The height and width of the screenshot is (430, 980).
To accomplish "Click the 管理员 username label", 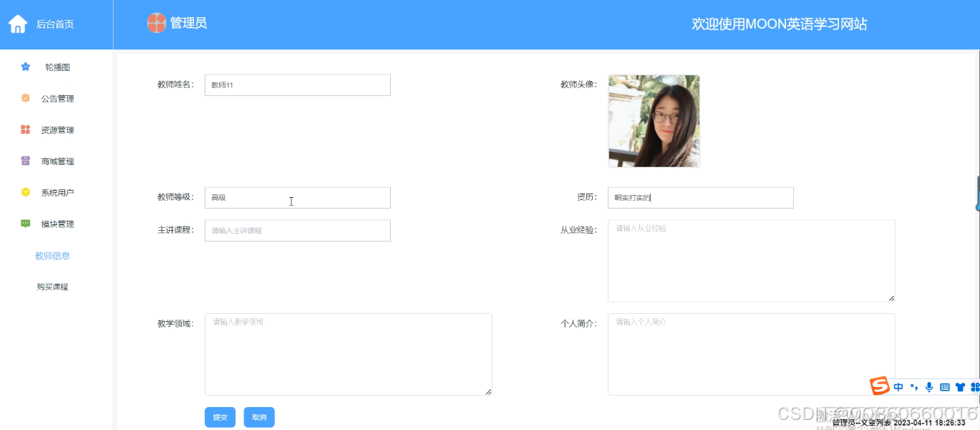I will point(188,23).
